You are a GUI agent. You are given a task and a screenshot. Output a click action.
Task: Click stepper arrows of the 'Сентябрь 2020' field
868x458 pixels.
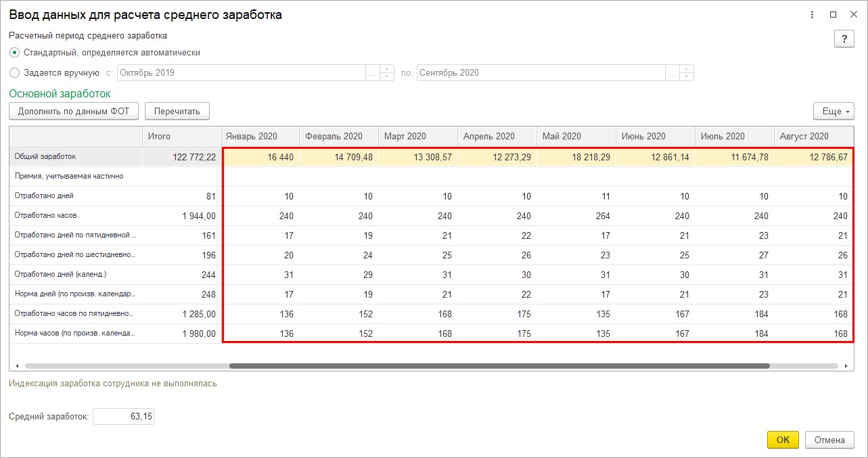pyautogui.click(x=687, y=72)
